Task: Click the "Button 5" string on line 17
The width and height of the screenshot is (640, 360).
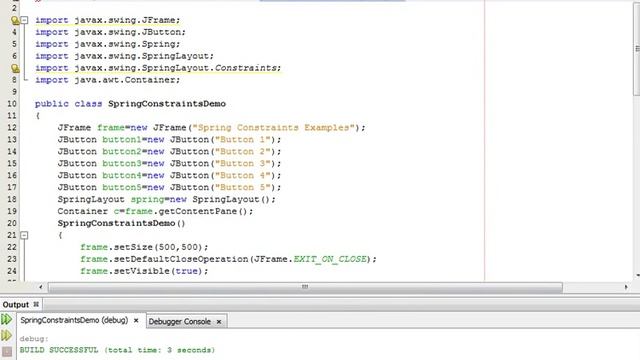Action: 243,187
